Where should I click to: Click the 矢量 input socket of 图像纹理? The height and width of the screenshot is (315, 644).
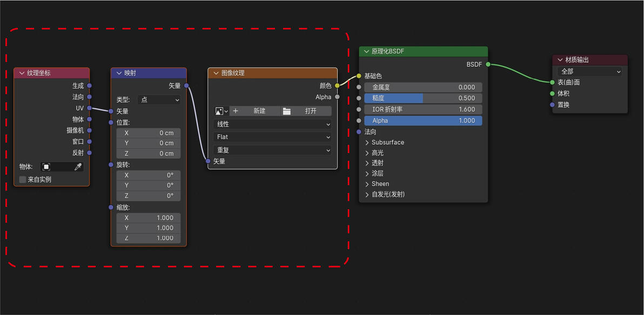(208, 161)
